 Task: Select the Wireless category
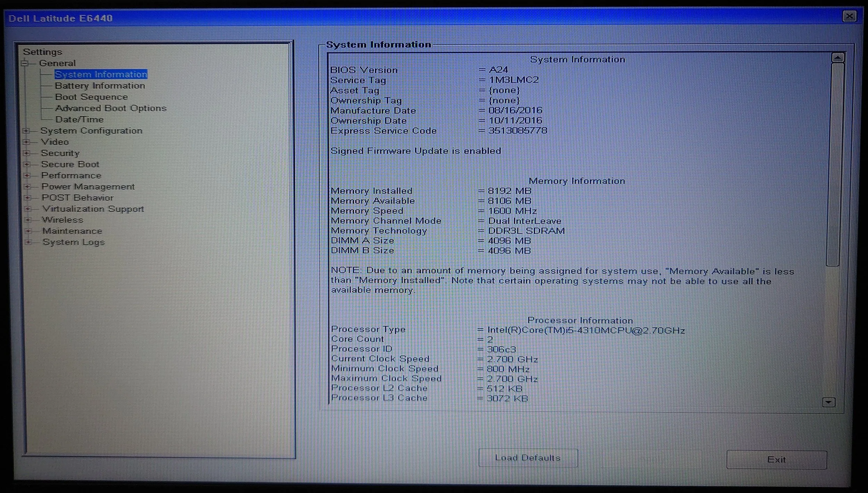(62, 220)
